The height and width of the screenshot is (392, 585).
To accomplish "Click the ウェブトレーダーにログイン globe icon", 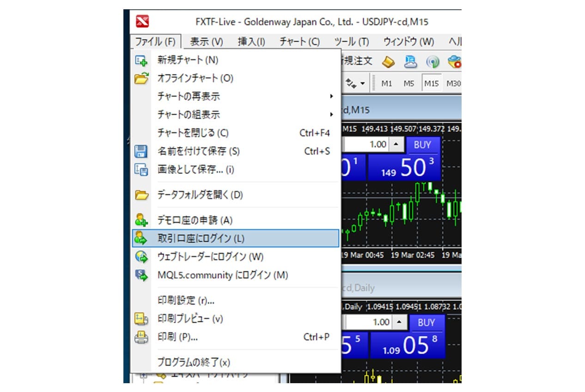I will click(140, 257).
